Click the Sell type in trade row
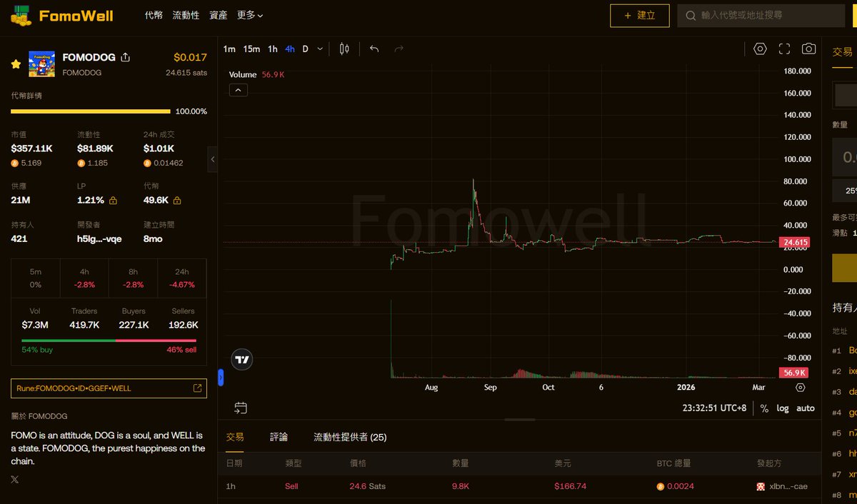Image resolution: width=857 pixels, height=504 pixels. pyautogui.click(x=291, y=486)
